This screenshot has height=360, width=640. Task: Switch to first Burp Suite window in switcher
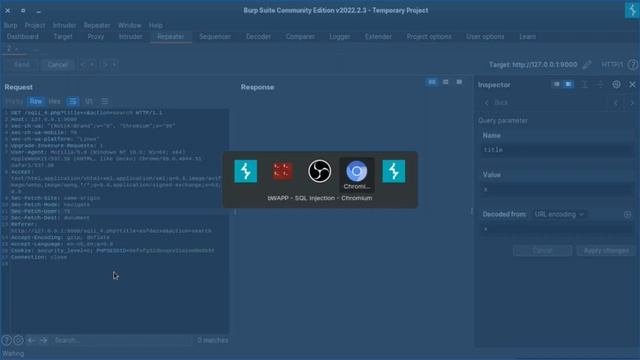(x=246, y=171)
